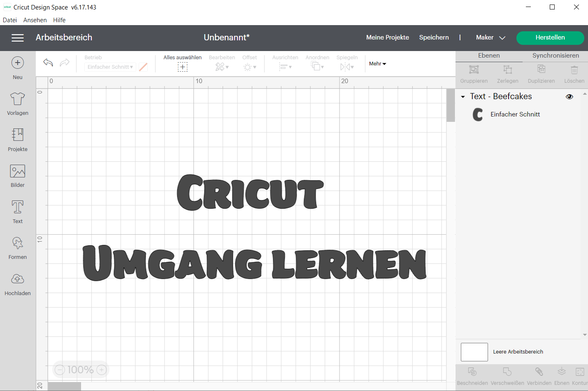
Task: Select the UMGANG LERNEN text on canvas
Action: [x=254, y=263]
